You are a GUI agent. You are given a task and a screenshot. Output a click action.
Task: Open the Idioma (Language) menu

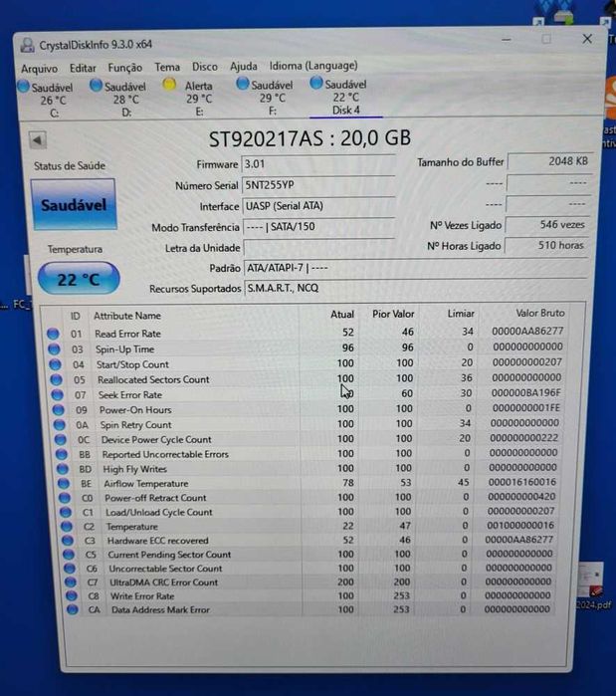[313, 66]
